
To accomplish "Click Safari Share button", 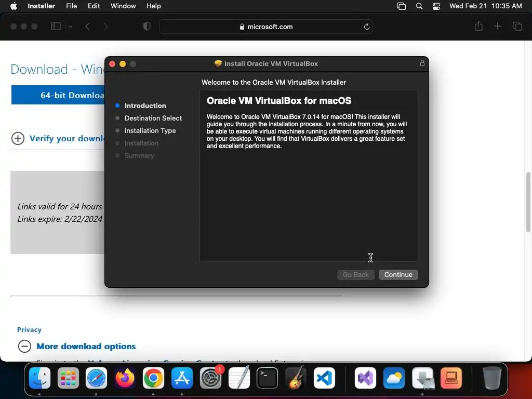I will coord(478,26).
